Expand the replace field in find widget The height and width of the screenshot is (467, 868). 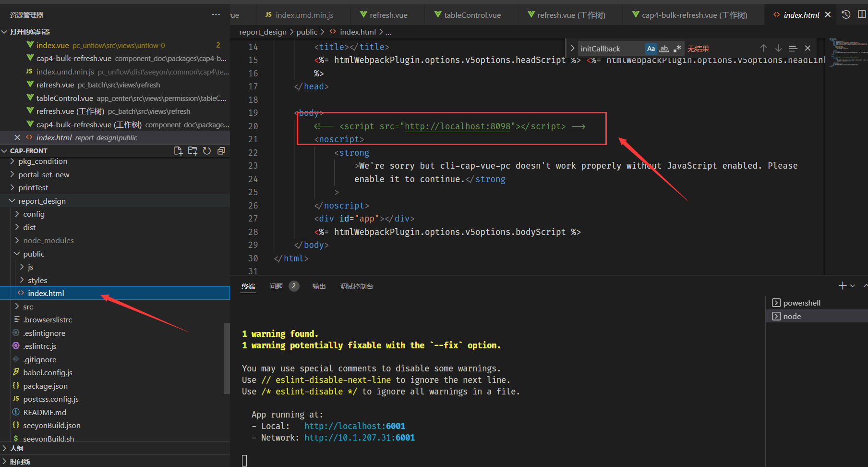tap(572, 49)
